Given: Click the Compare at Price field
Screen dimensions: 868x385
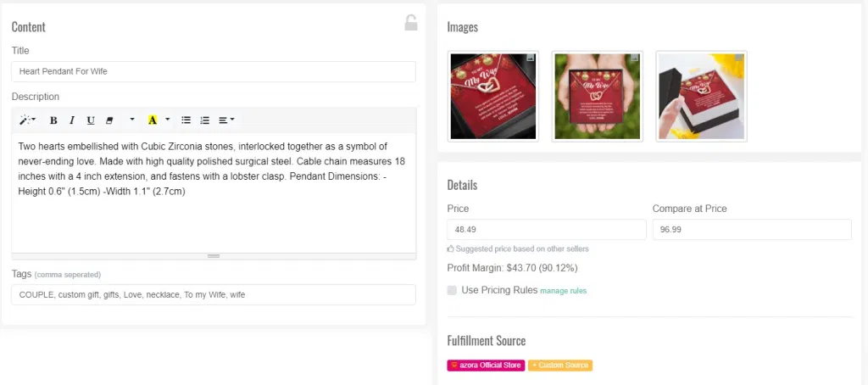Looking at the screenshot, I should (752, 230).
